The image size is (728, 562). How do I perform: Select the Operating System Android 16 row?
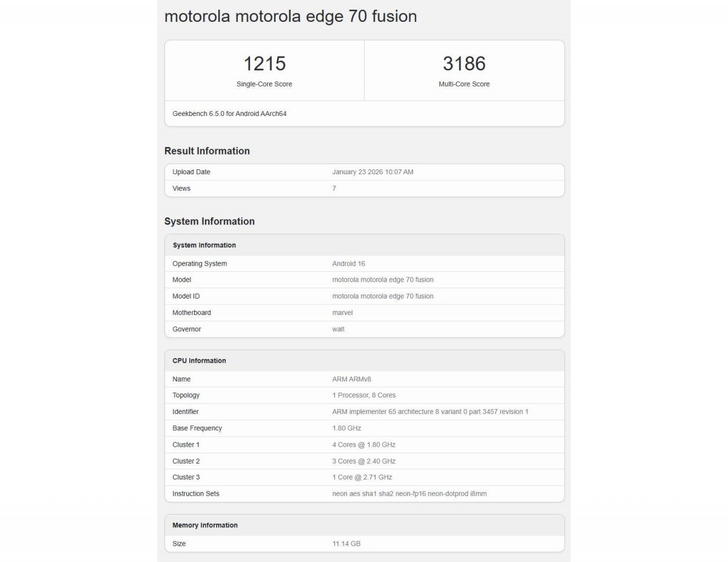[x=364, y=263]
